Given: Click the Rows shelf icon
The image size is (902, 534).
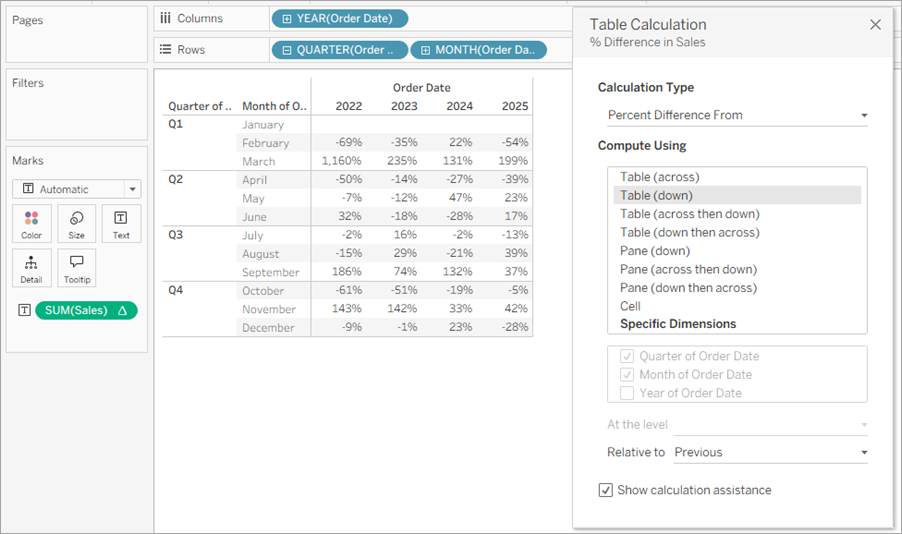Looking at the screenshot, I should [166, 49].
